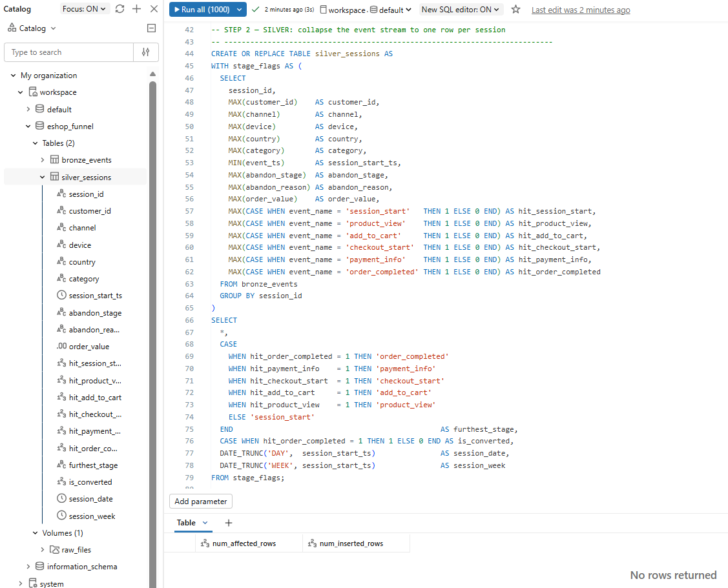Screen dimensions: 728x588
Task: Click the bronze_events table icon
Action: point(55,159)
